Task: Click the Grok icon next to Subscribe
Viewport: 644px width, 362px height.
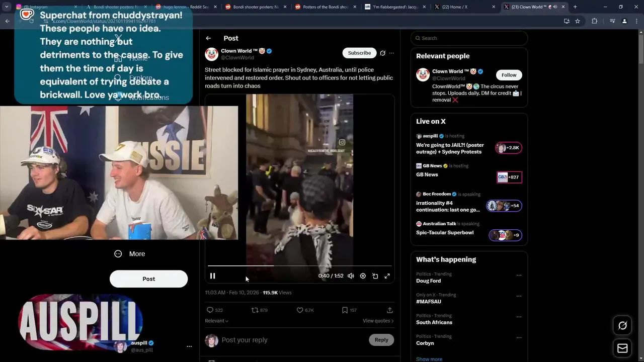Action: [x=383, y=53]
